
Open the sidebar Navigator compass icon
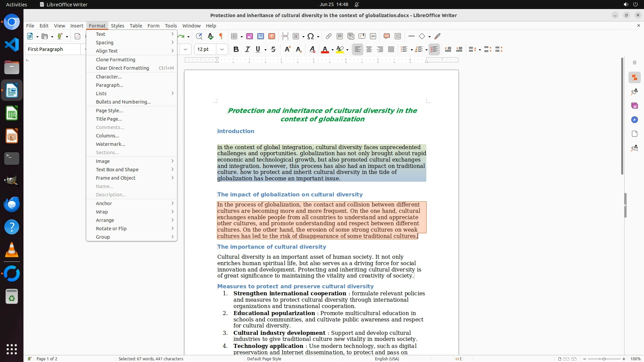(x=634, y=120)
